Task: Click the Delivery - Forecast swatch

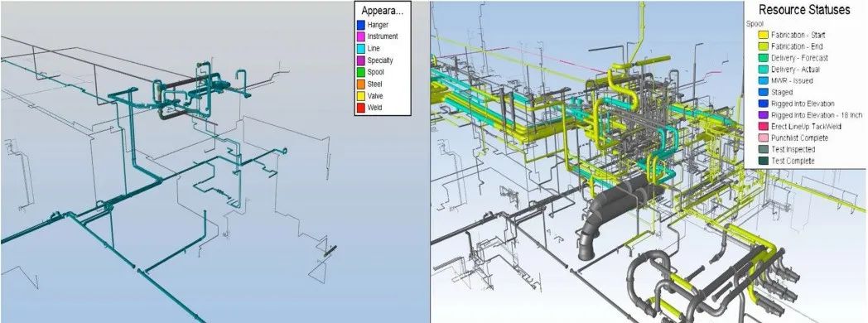Action: tap(763, 58)
